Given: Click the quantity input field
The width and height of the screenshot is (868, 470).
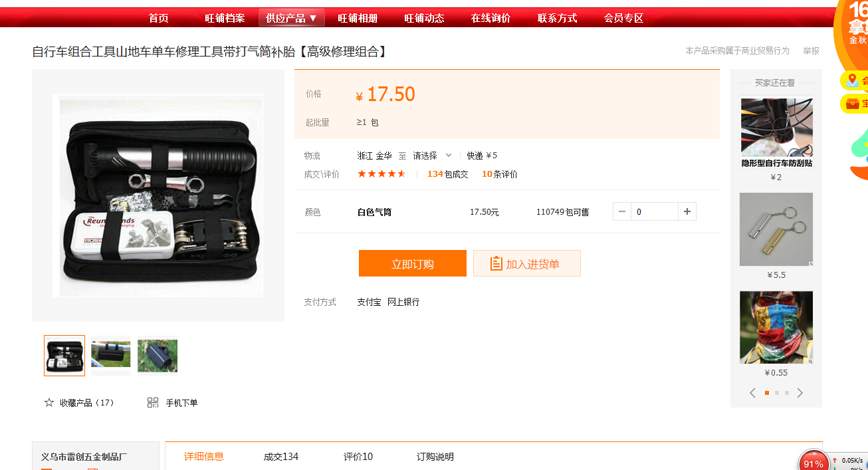Looking at the screenshot, I should coord(654,212).
